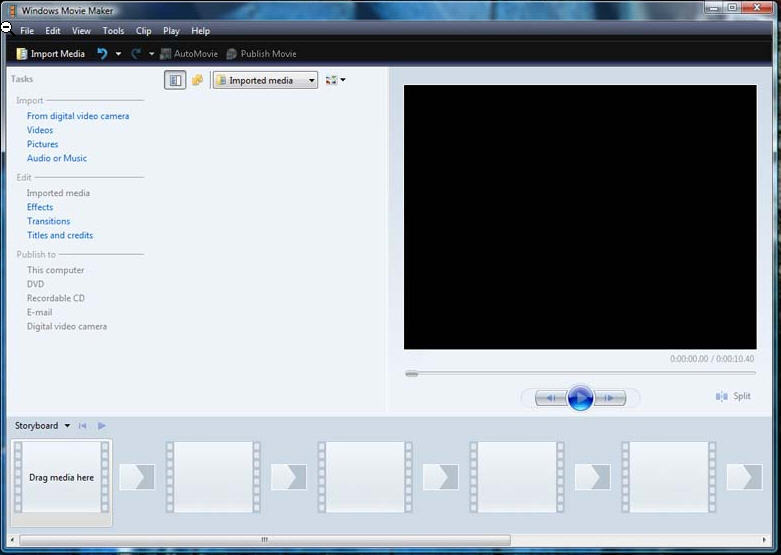
Task: Open the Tools menu
Action: click(x=114, y=31)
